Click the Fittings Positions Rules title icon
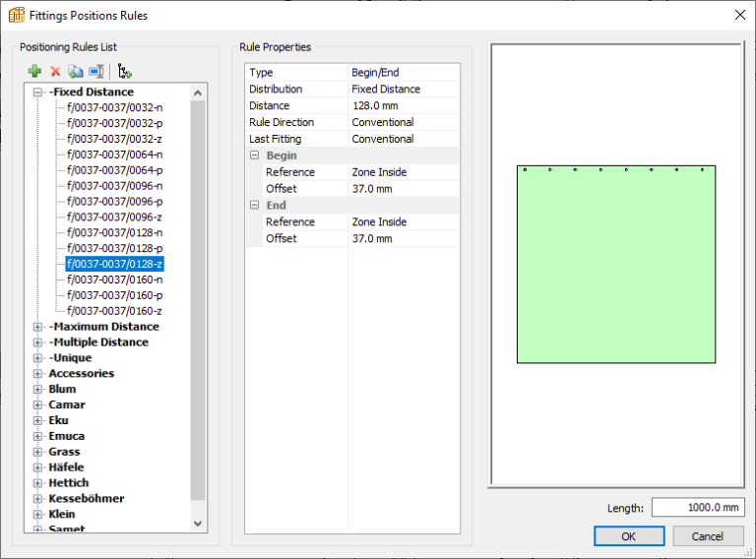The width and height of the screenshot is (756, 559). 17,15
